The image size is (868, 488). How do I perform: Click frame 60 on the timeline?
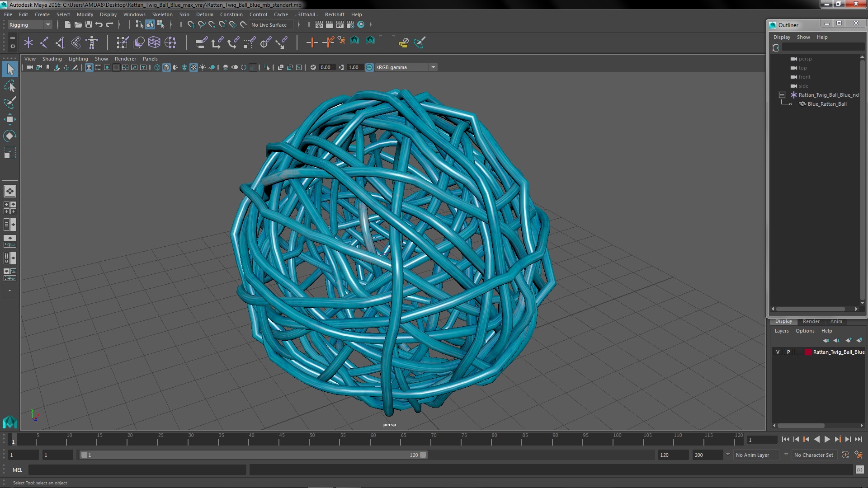point(373,440)
